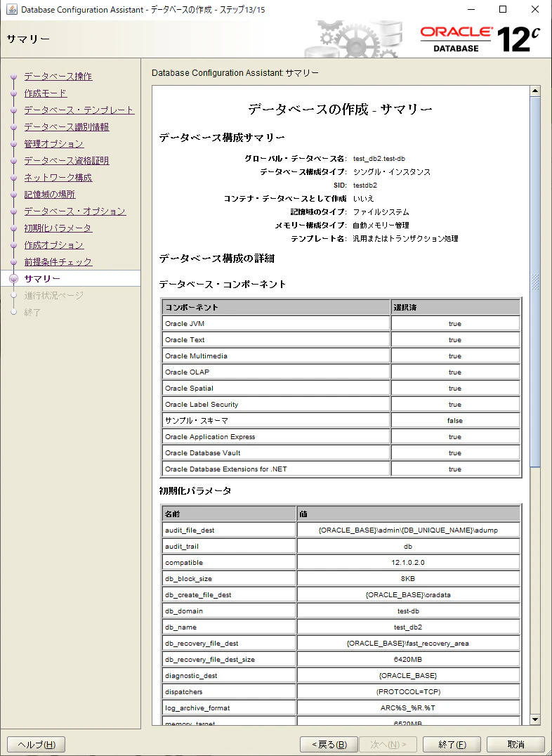Click dispatchers value (PROTOCOL=TCP)
This screenshot has width=552, height=756.
click(x=408, y=692)
